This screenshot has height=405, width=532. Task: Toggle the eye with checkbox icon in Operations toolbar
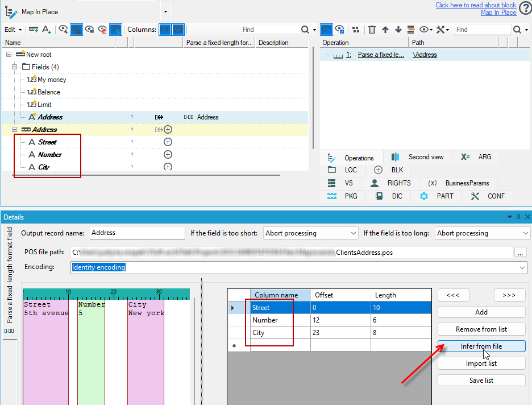coord(340,30)
